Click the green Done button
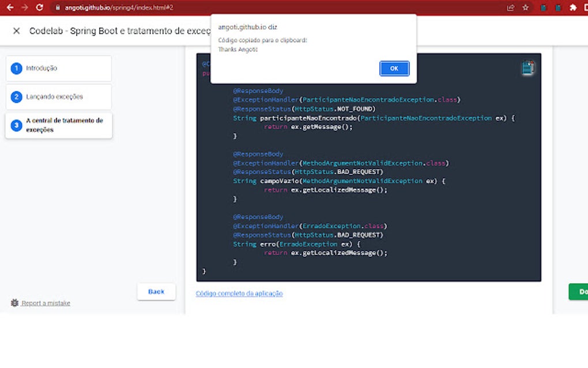Image resolution: width=588 pixels, height=368 pixels. 578,291
